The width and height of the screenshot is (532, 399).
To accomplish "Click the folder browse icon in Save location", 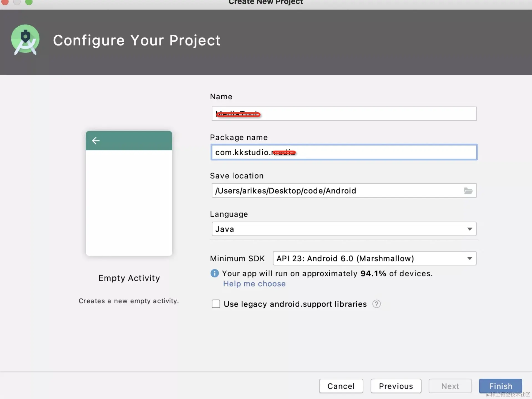I will (x=468, y=191).
